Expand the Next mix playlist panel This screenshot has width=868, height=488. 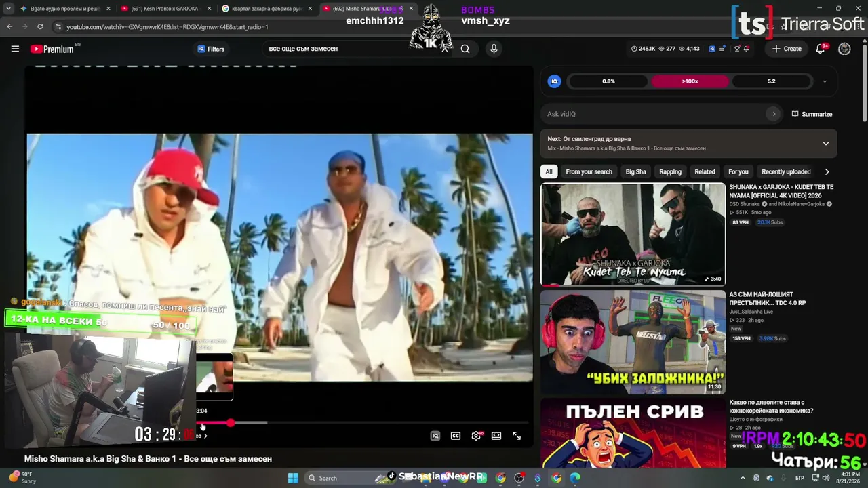(825, 144)
